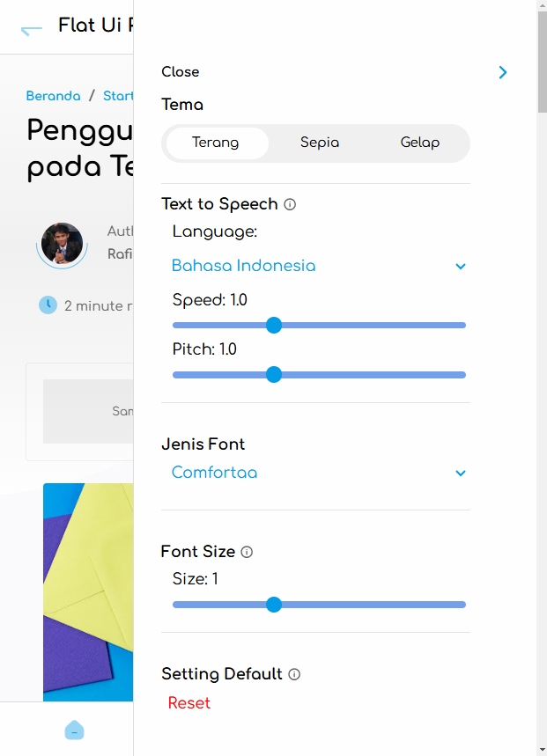Click the right chevron beside Close
Image resolution: width=547 pixels, height=756 pixels.
click(x=503, y=72)
